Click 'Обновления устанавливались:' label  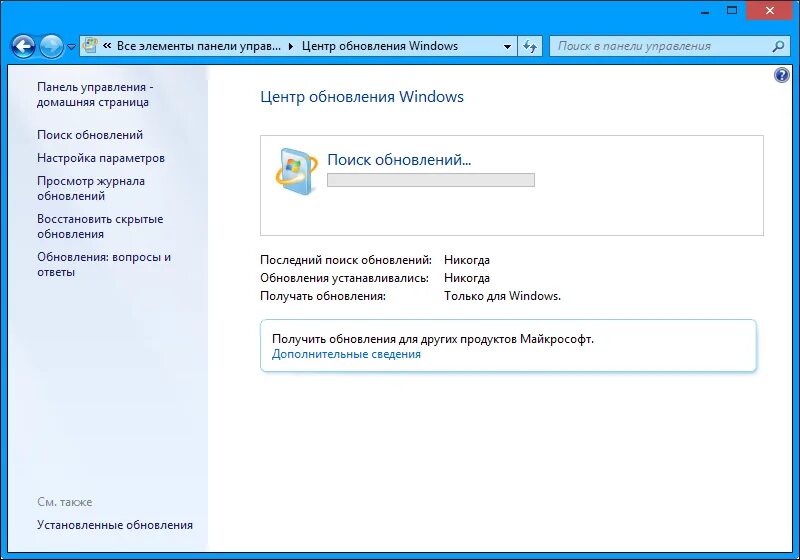coord(344,278)
